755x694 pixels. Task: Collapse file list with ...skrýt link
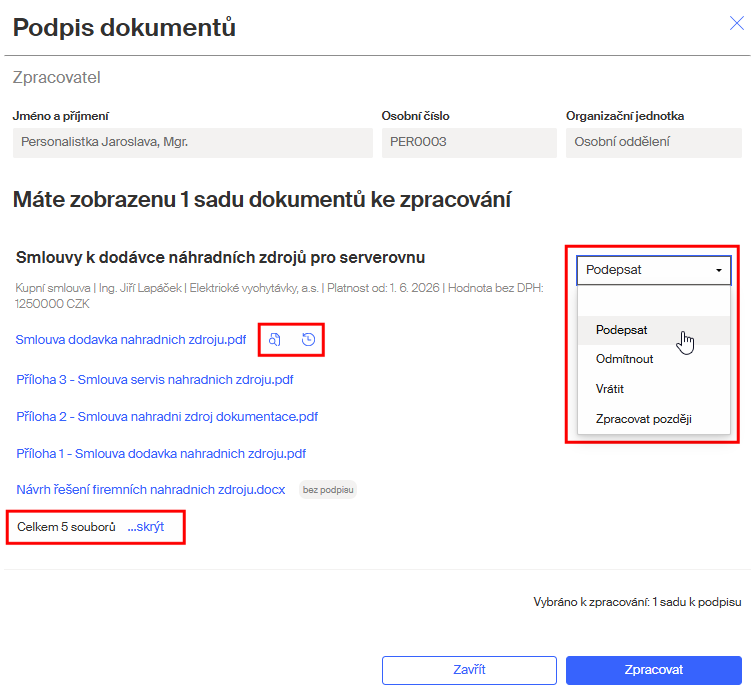tap(146, 527)
